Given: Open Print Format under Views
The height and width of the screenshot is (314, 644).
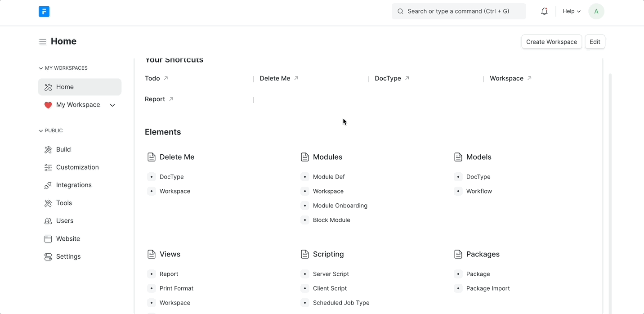Looking at the screenshot, I should tap(176, 288).
